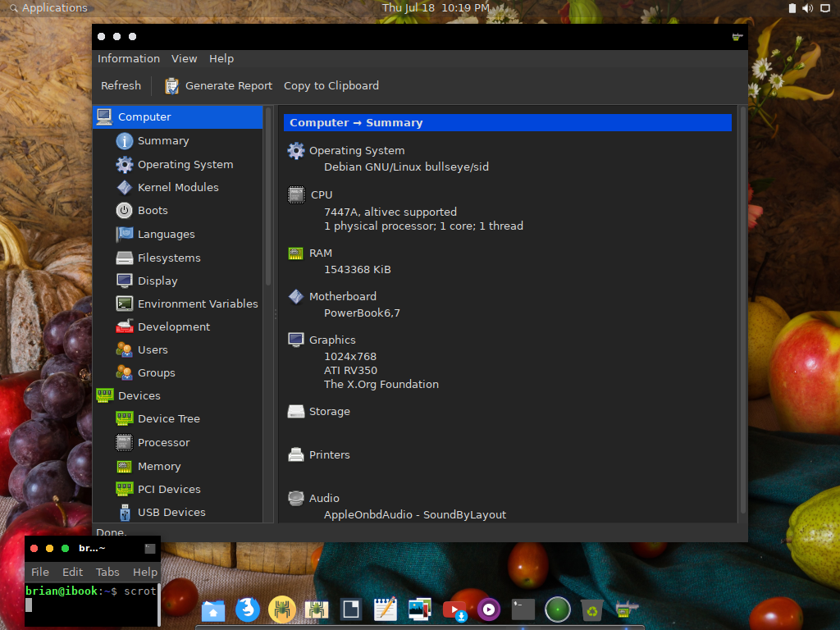Open the trash recycle icon in dock
Screen dimensions: 840x630
click(x=592, y=610)
